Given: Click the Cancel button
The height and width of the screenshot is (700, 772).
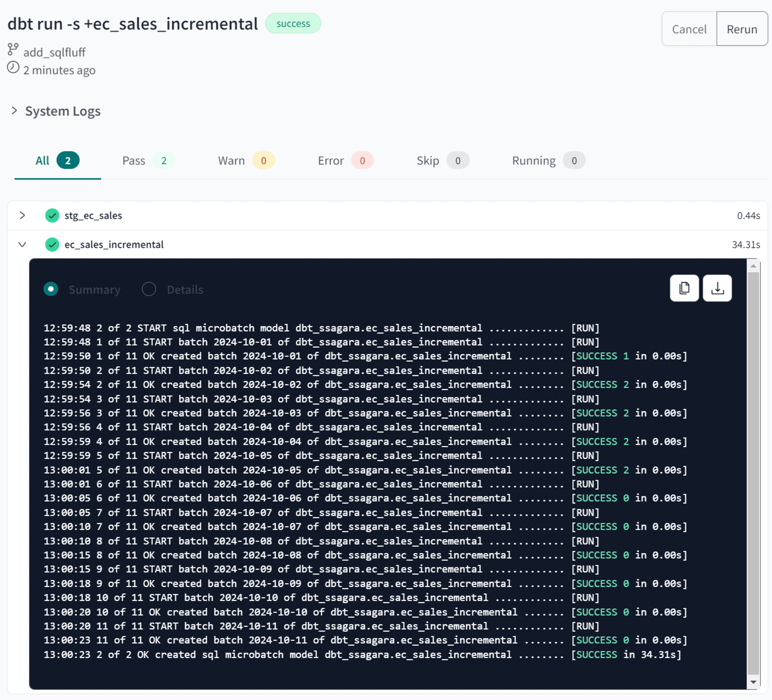Looking at the screenshot, I should tap(689, 29).
